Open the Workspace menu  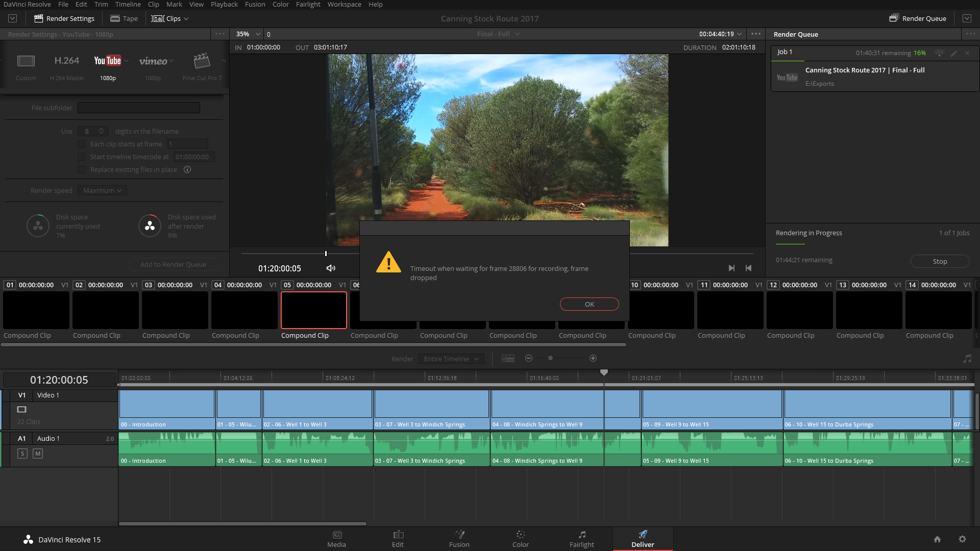(x=344, y=4)
